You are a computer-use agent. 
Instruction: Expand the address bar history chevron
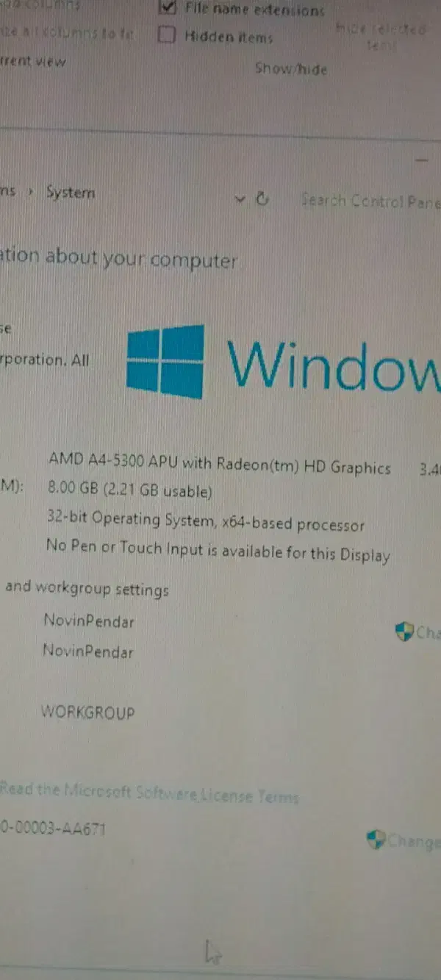click(240, 199)
